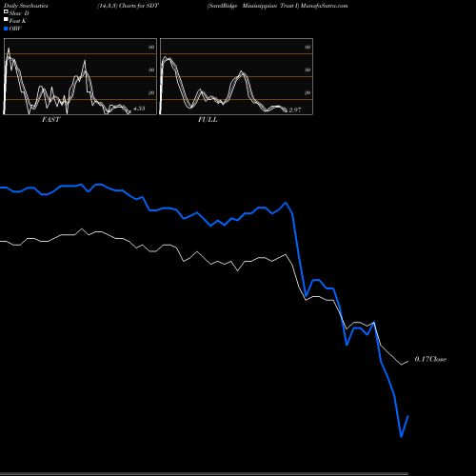
Task: Click the 4.55 value in FAST chart
Action: [139, 109]
